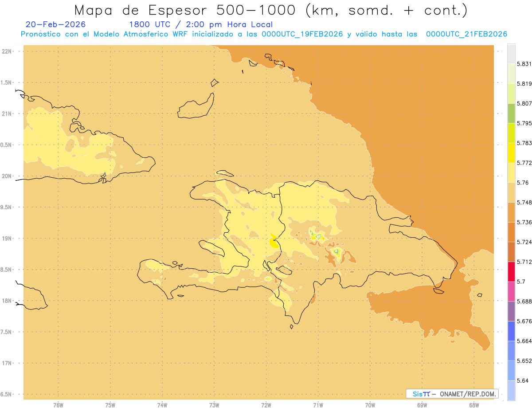
Task: Pick the green swatch between 5.795 and 5.807
Action: (x=511, y=114)
